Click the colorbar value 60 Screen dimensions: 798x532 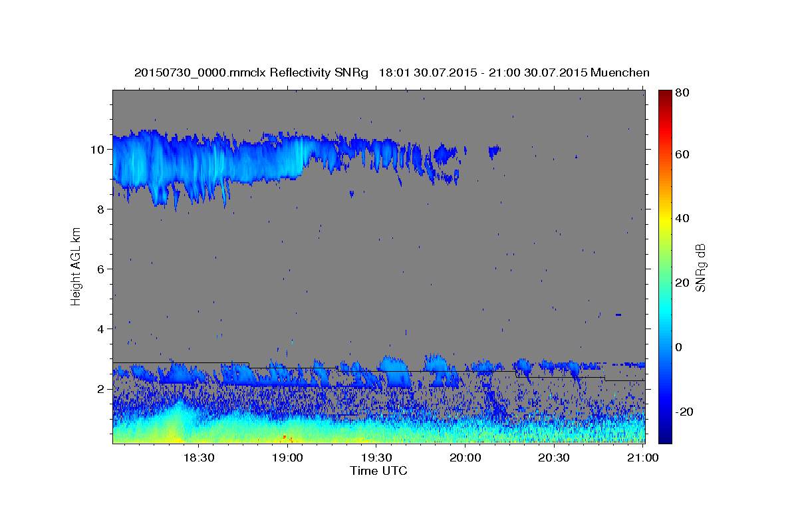pyautogui.click(x=681, y=154)
